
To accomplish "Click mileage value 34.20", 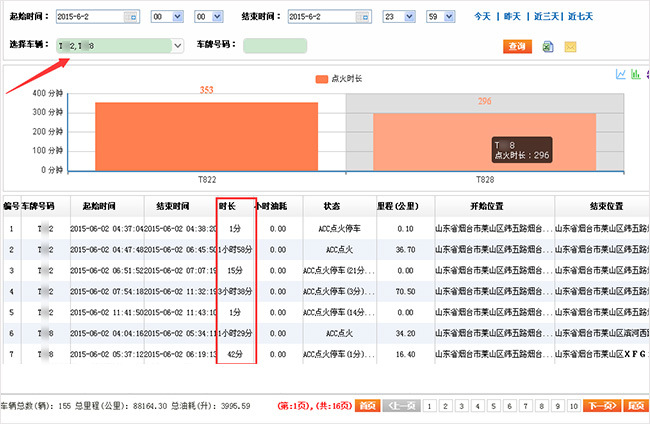I will tap(405, 333).
